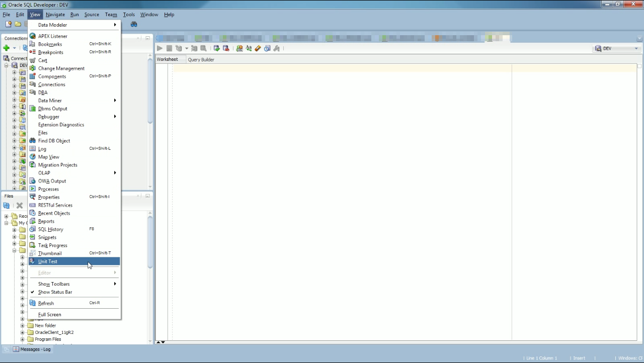Choose Full Screen in the View menu
The height and width of the screenshot is (363, 644).
click(x=74, y=315)
